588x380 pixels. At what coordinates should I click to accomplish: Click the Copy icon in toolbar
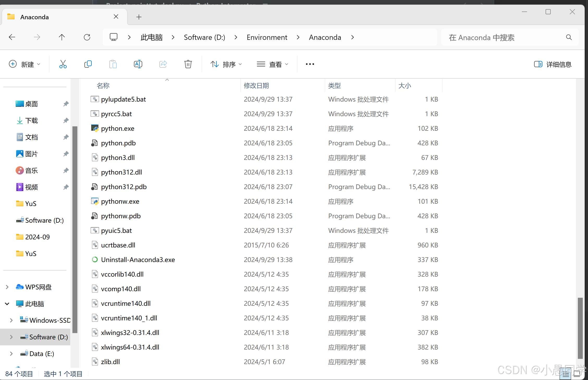coord(88,64)
